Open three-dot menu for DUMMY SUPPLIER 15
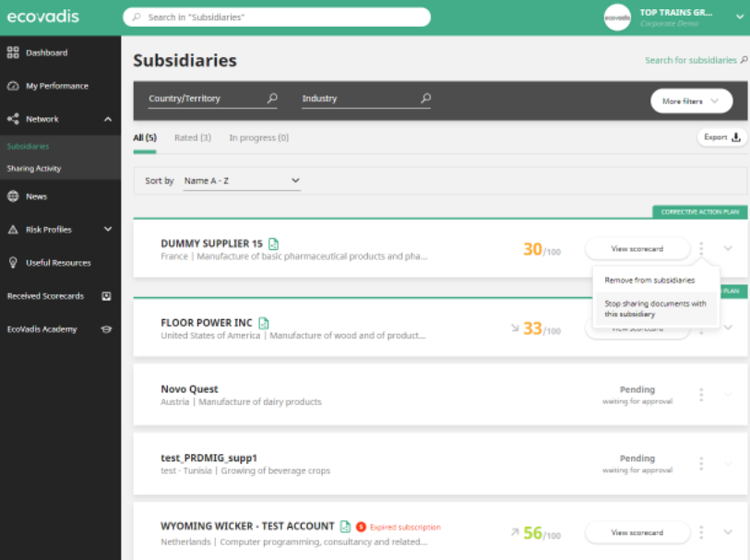This screenshot has height=560, width=750. point(701,249)
